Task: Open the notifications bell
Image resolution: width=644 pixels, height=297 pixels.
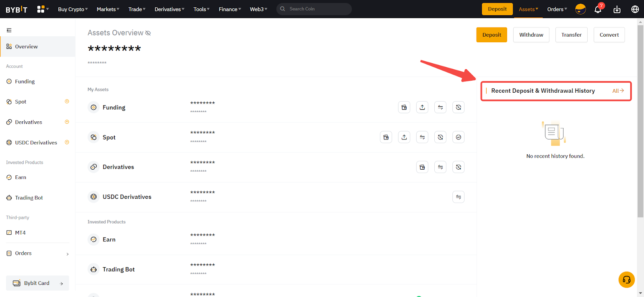Action: pos(598,9)
